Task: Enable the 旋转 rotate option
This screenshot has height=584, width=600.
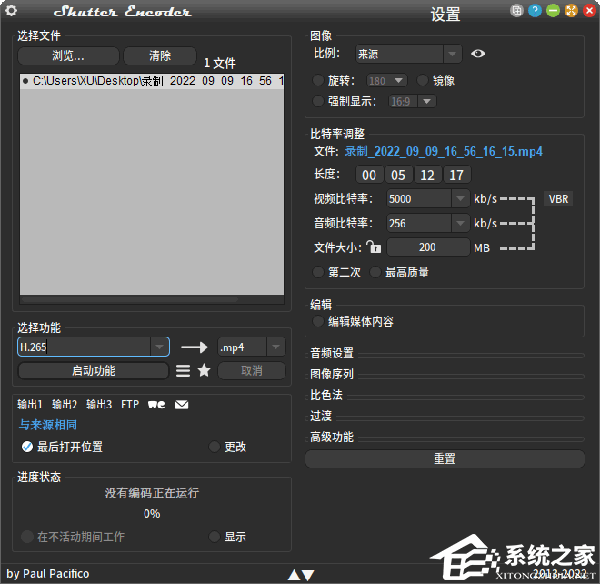Action: [x=318, y=81]
